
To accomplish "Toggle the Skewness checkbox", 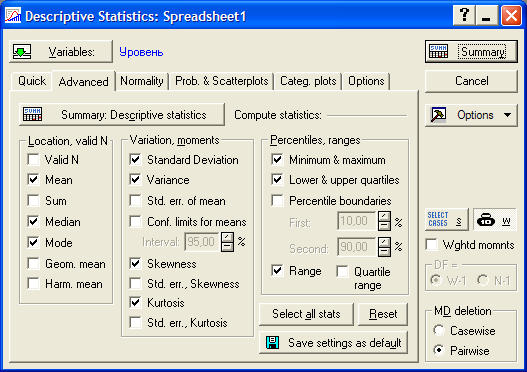I will click(x=135, y=263).
